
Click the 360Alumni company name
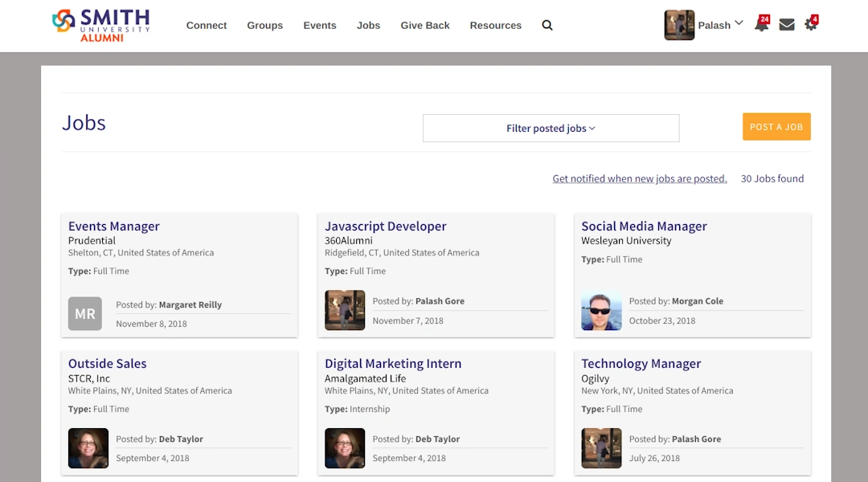[348, 241]
